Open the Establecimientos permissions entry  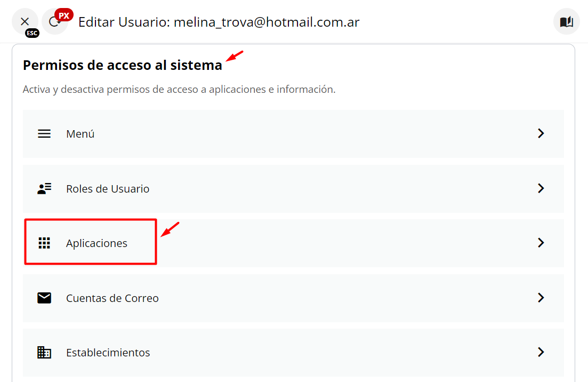(108, 352)
